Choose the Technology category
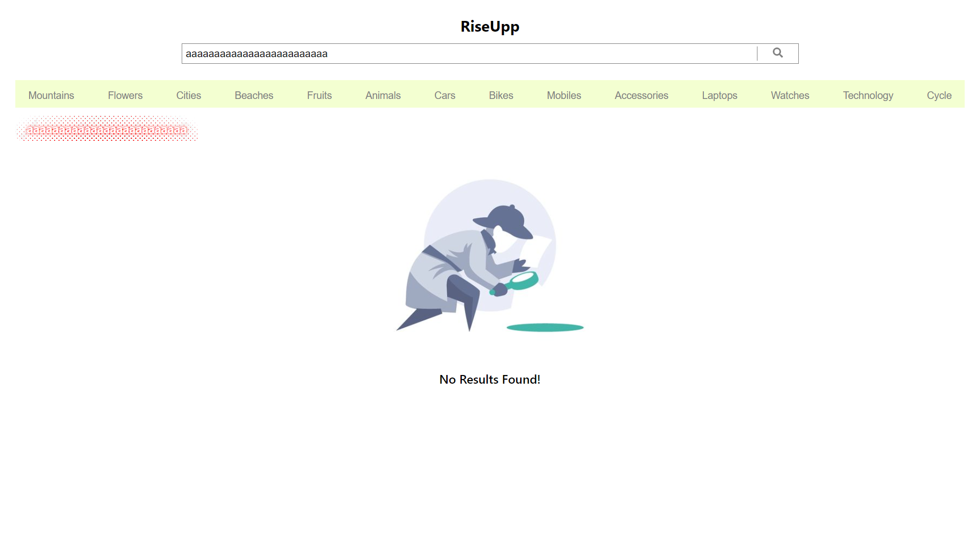The height and width of the screenshot is (551, 980). pyautogui.click(x=868, y=95)
